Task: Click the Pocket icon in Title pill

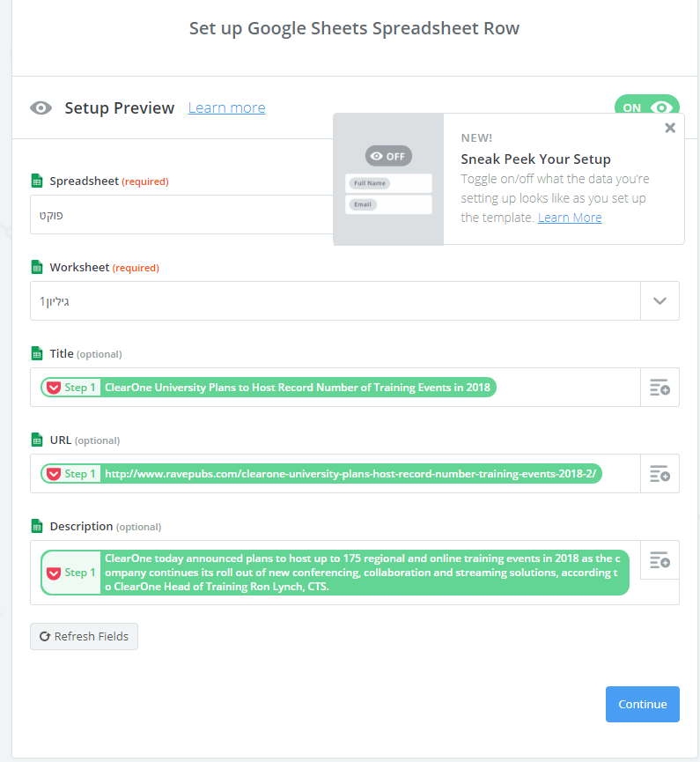Action: (54, 388)
